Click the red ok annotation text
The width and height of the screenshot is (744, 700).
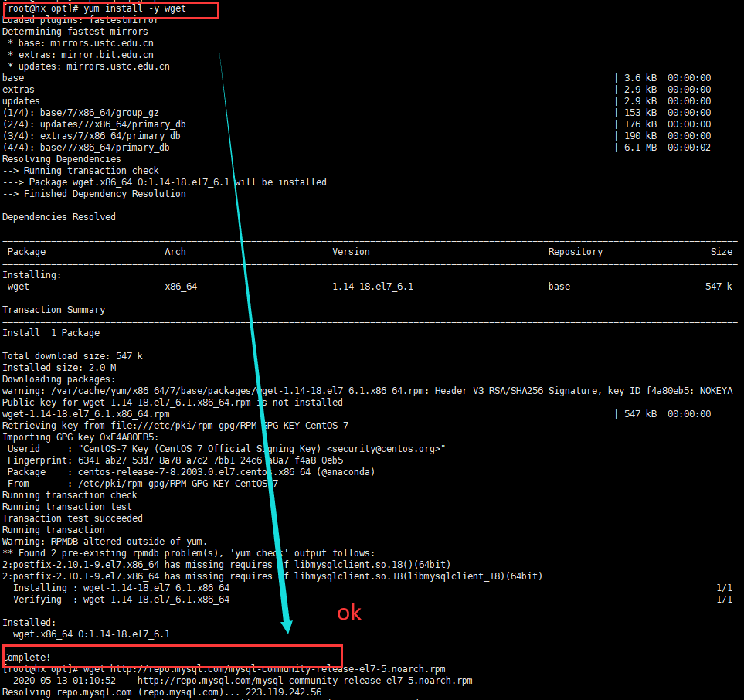point(349,613)
